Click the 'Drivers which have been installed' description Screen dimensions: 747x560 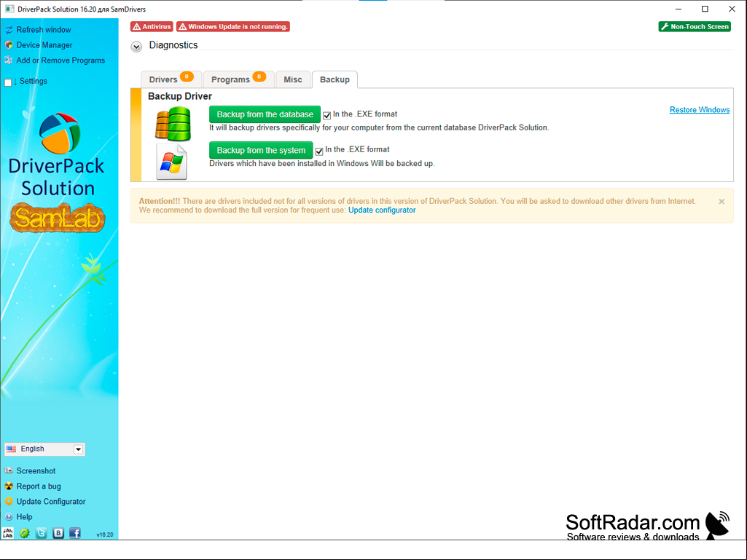[x=321, y=163]
